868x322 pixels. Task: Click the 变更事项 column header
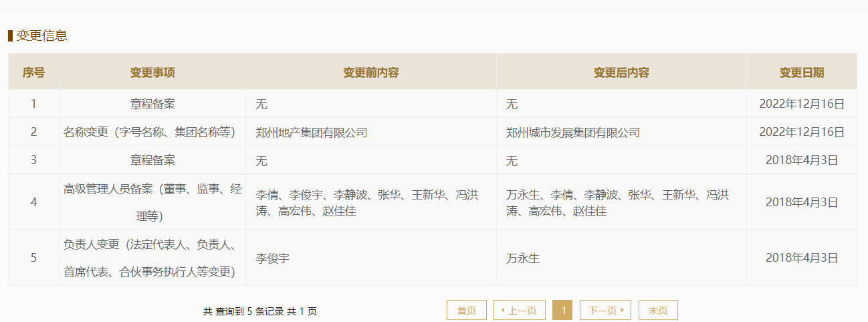(x=152, y=72)
